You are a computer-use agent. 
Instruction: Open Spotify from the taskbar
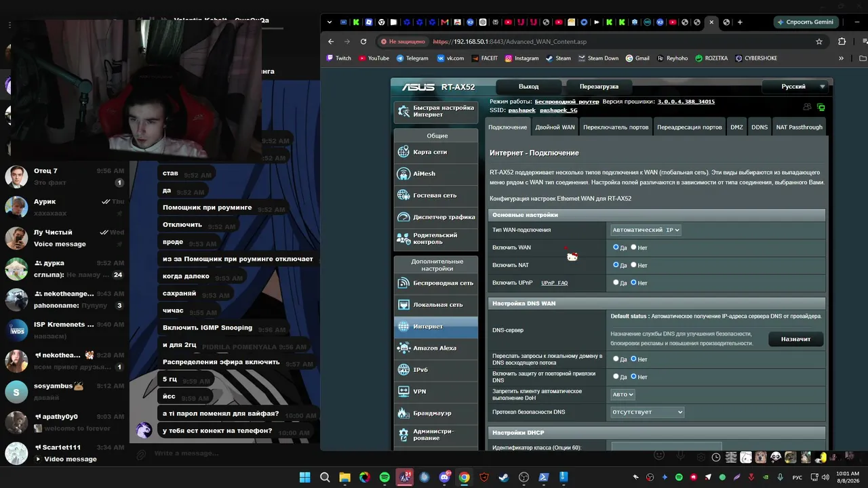[x=384, y=477]
